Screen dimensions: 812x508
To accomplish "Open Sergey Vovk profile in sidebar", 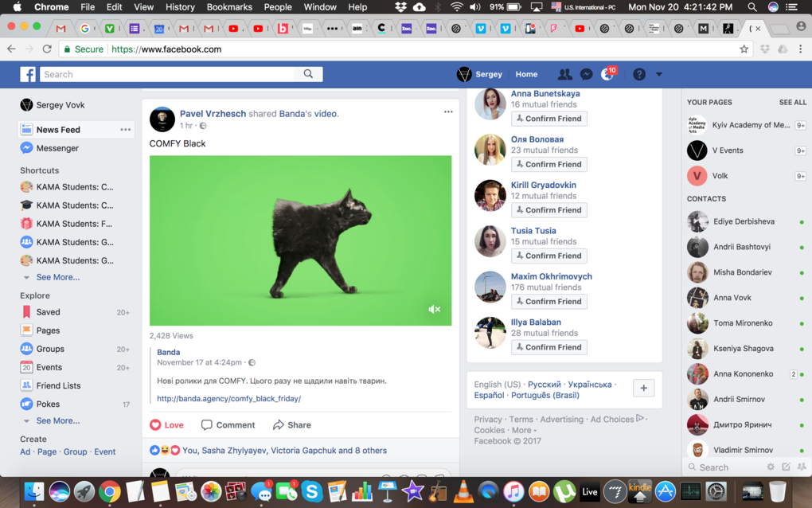I will point(60,105).
